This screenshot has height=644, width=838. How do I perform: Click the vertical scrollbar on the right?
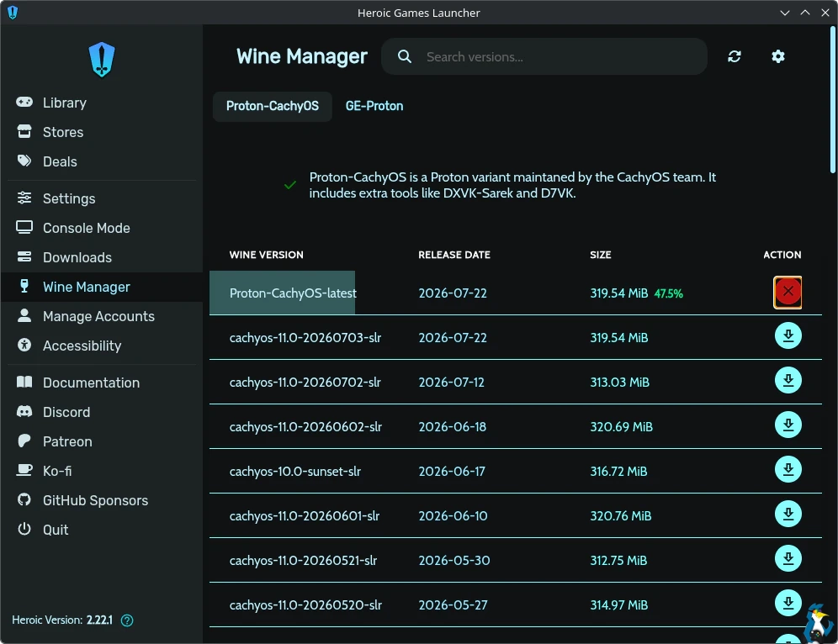[x=833, y=100]
